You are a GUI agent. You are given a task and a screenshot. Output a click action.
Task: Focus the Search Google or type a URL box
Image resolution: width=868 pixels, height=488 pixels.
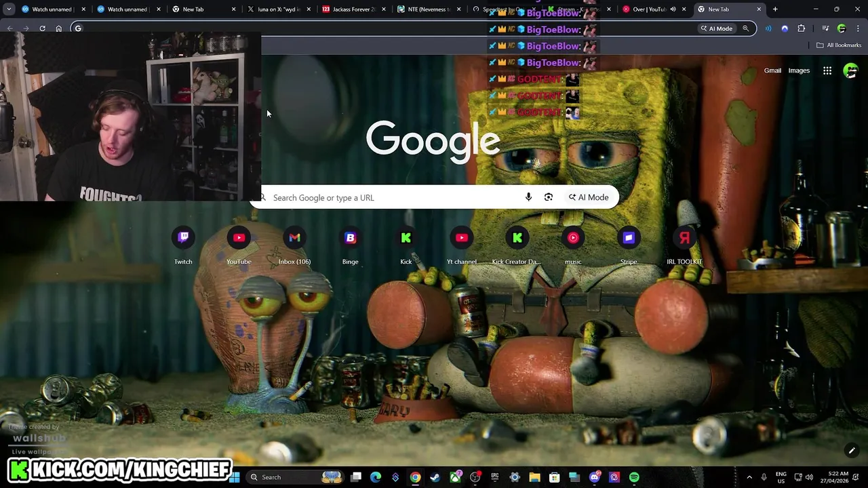pyautogui.click(x=434, y=197)
